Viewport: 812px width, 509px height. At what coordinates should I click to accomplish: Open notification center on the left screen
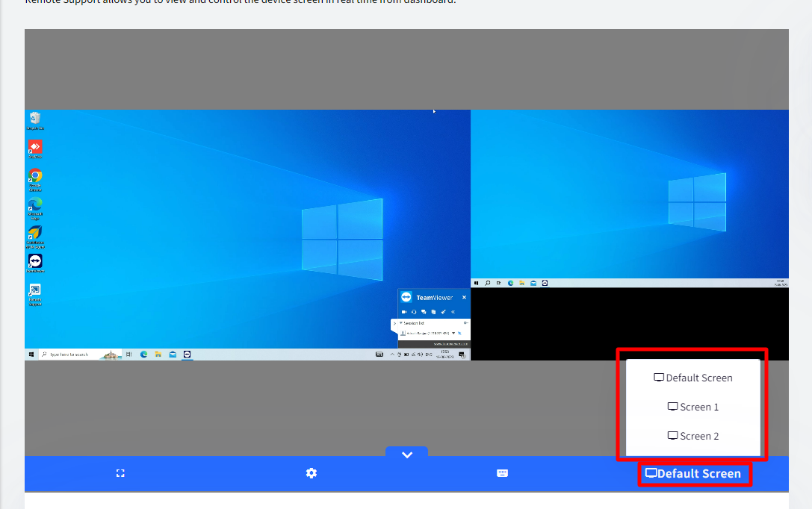point(462,355)
